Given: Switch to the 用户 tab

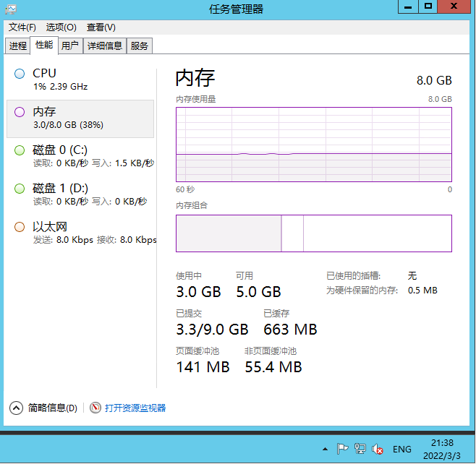Looking at the screenshot, I should coord(70,46).
